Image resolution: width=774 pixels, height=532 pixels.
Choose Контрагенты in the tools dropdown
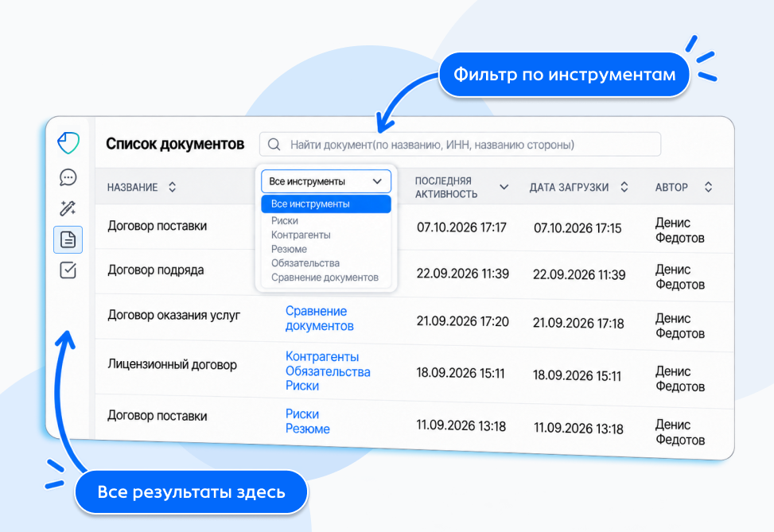tap(301, 235)
